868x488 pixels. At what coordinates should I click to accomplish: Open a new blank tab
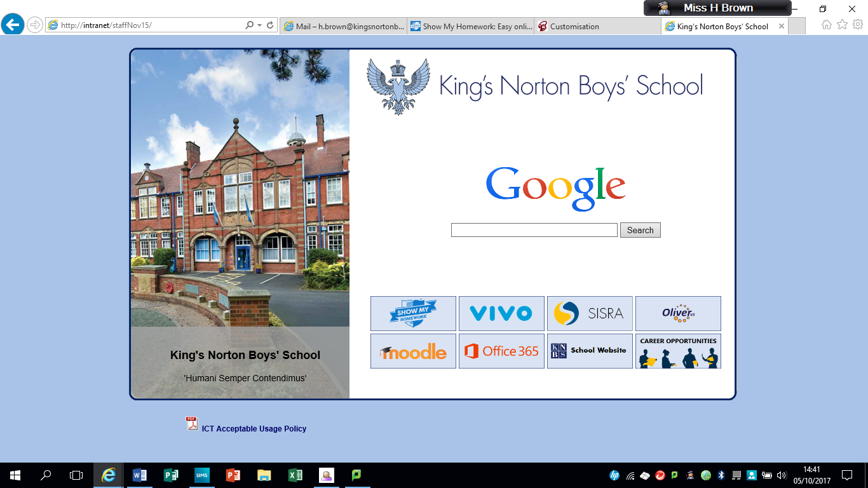[x=797, y=26]
